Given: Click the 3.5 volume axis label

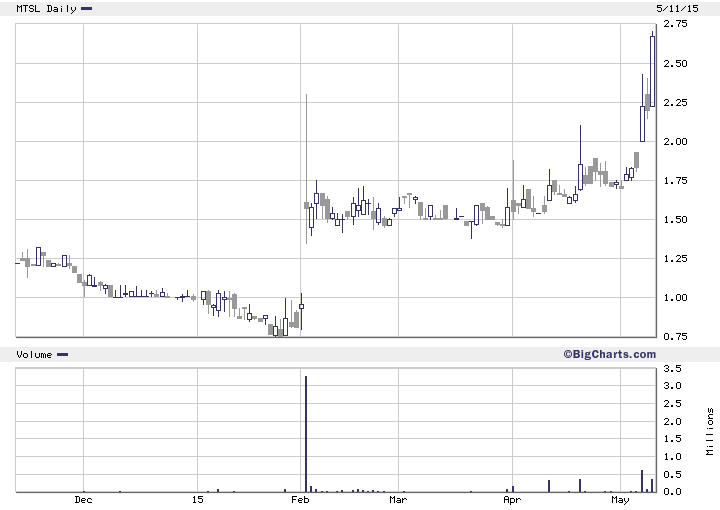Looking at the screenshot, I should (672, 369).
